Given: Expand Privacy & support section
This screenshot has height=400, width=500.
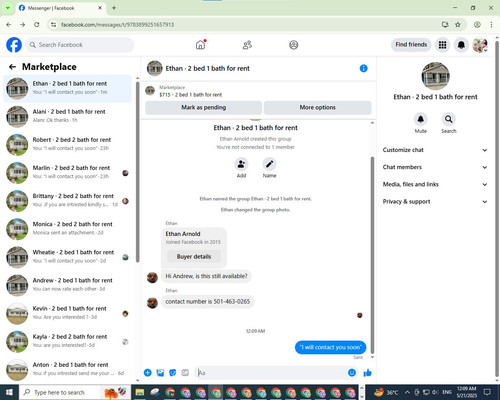Looking at the screenshot, I should 435,202.
